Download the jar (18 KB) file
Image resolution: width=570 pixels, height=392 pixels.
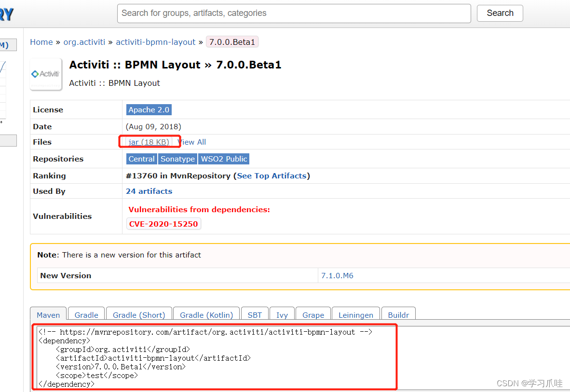149,142
